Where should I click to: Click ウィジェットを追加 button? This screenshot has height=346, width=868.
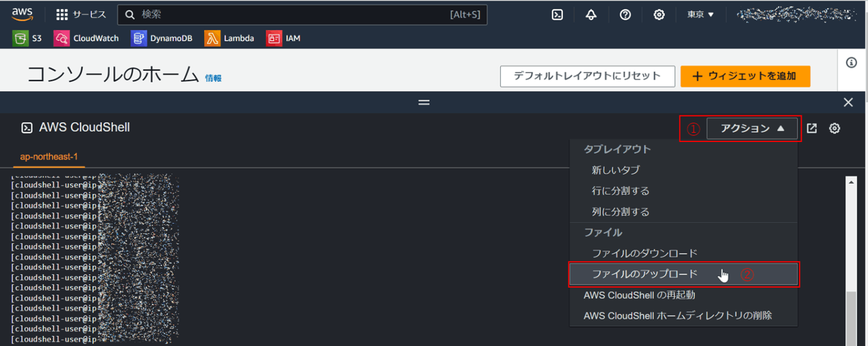point(745,76)
